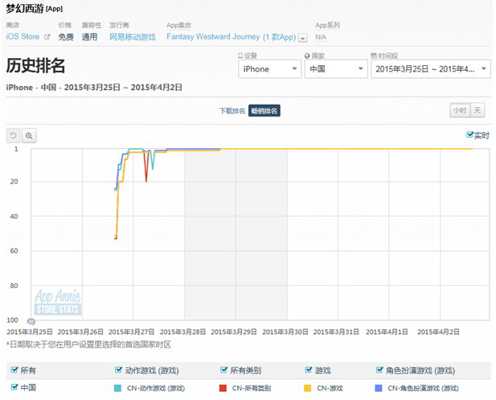496x400 pixels.
Task: Click the external-link icon beside iOS Store
Action: [x=47, y=37]
